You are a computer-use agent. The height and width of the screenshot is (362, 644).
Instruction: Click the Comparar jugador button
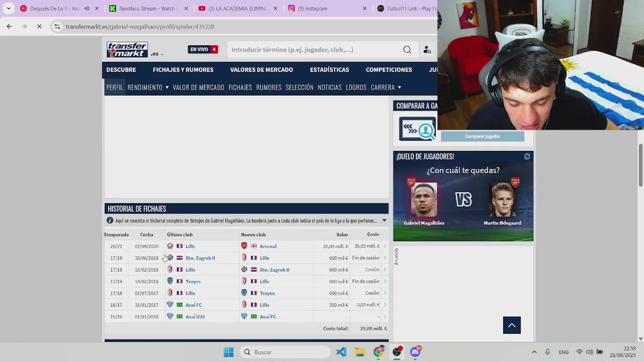(x=482, y=136)
